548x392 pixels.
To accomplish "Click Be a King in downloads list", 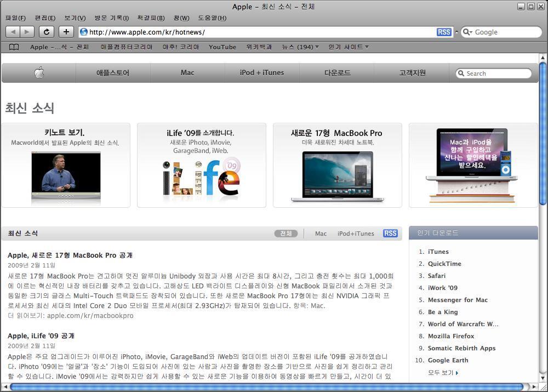I will coord(443,312).
